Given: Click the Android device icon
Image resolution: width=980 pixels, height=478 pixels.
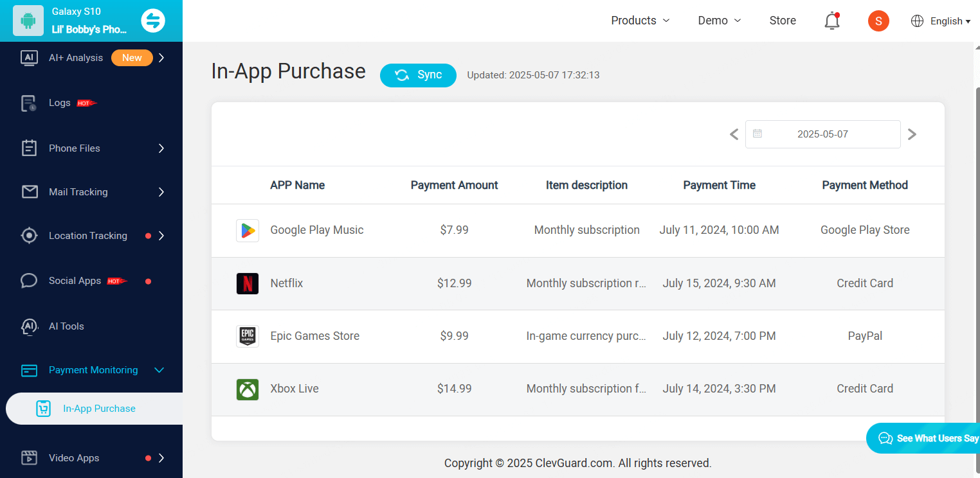Looking at the screenshot, I should pos(28,21).
